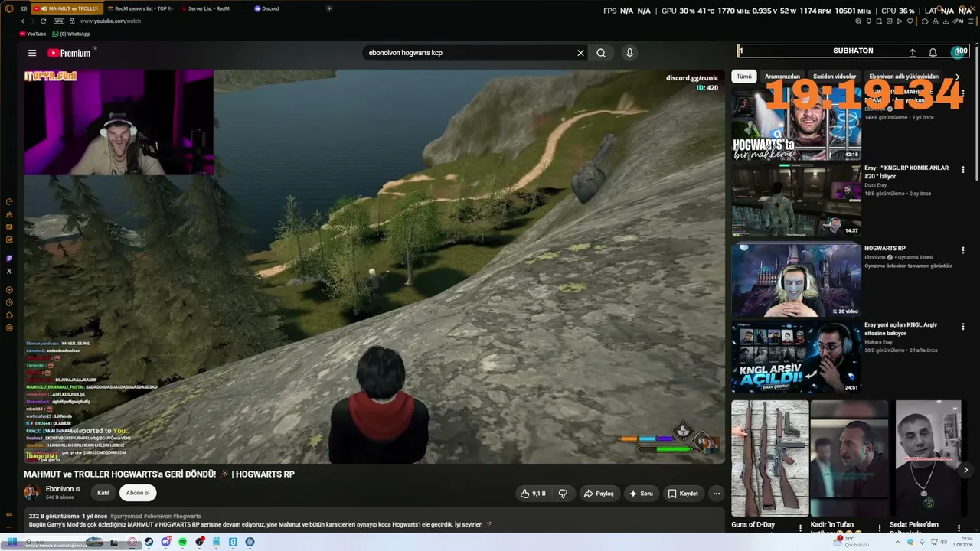Open the Windows Start menu

tap(12, 542)
